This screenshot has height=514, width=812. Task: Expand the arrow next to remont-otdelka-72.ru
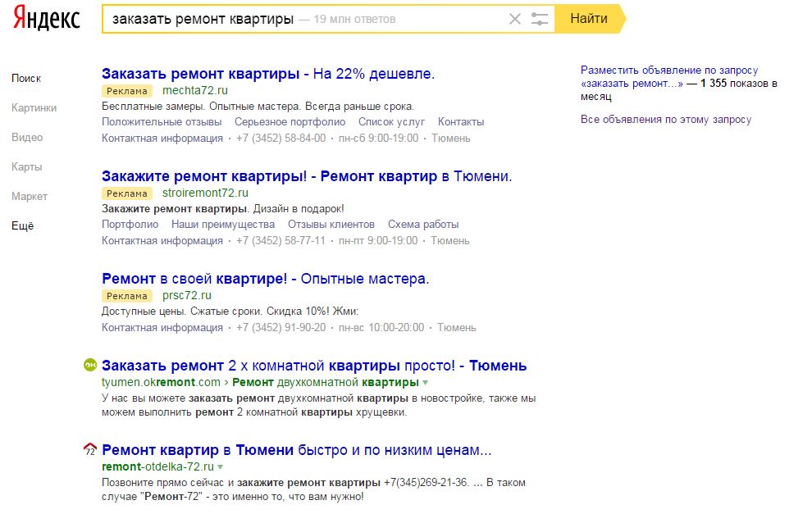(221, 467)
